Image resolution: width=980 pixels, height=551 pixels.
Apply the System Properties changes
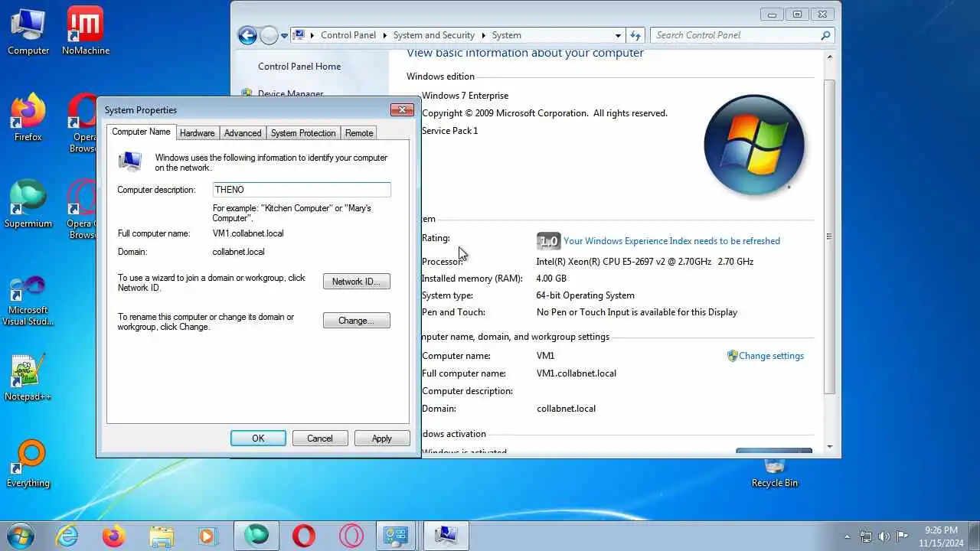pos(381,439)
